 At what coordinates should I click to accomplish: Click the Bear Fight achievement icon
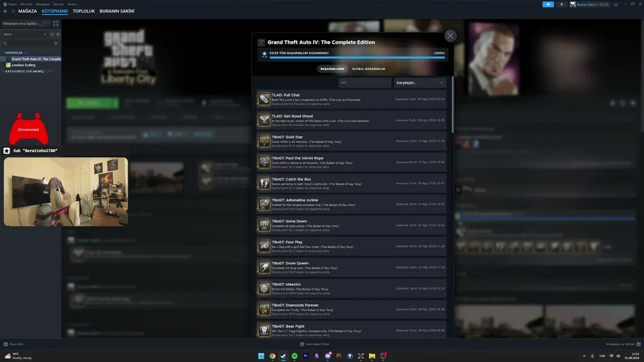[x=264, y=330]
